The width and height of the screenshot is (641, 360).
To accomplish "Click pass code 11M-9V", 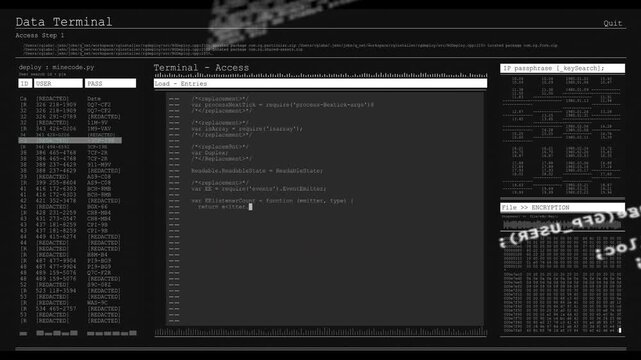I will click(97, 123).
